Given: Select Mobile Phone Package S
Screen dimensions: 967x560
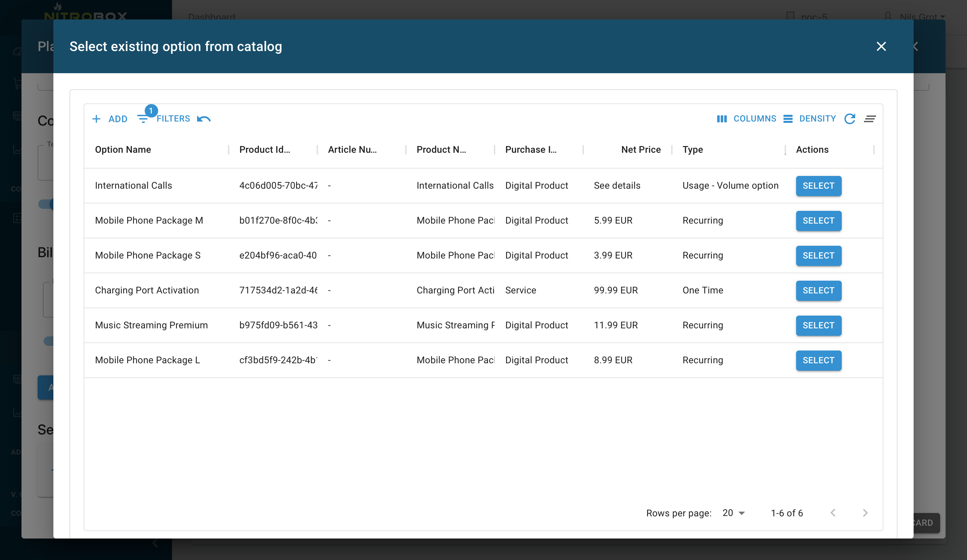Looking at the screenshot, I should pyautogui.click(x=818, y=256).
